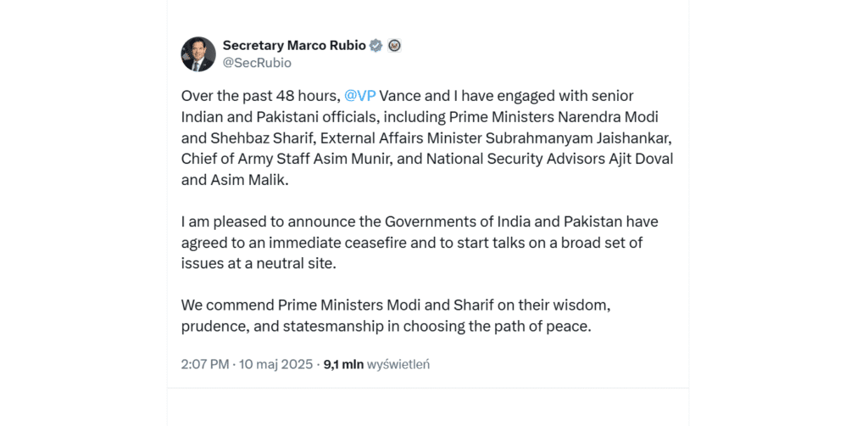The image size is (868, 426).
Task: Open the Secretary Marco Rubio display name
Action: pyautogui.click(x=293, y=46)
